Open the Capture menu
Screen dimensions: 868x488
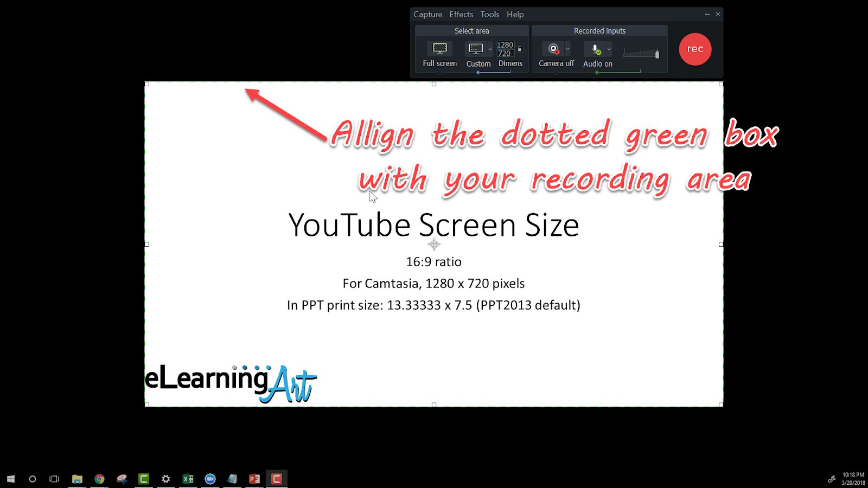pos(427,15)
